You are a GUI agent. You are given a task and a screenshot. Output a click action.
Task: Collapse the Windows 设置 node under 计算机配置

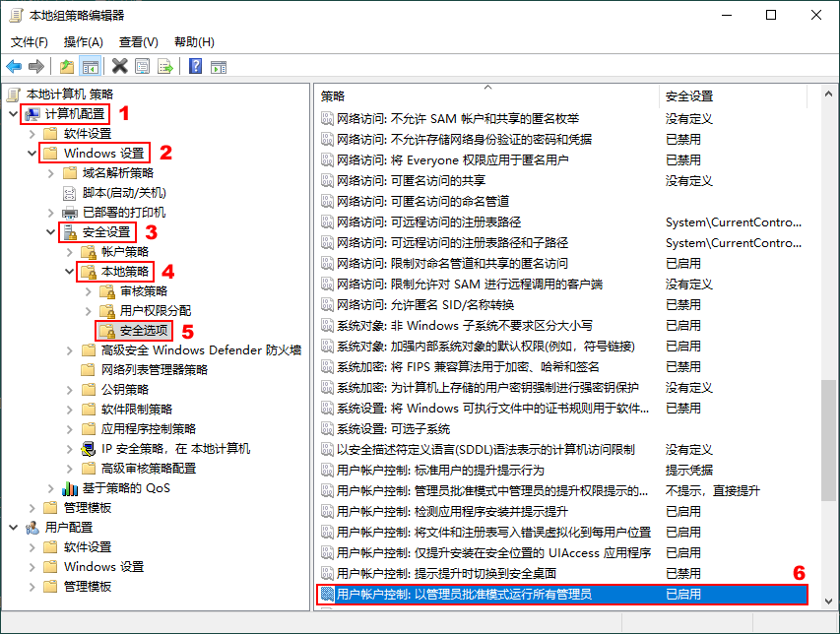point(32,154)
